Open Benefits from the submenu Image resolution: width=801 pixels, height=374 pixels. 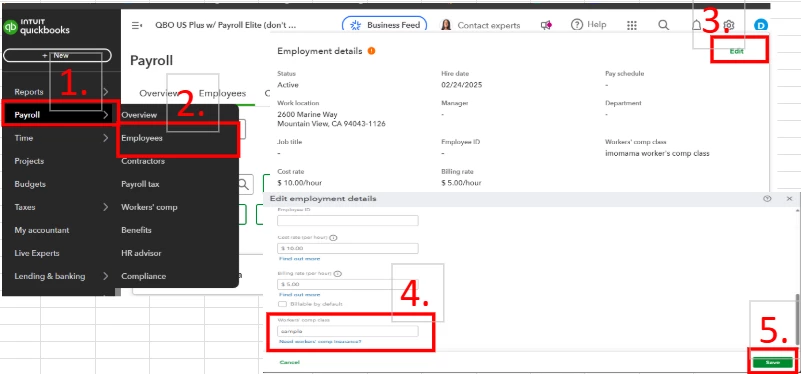(136, 230)
